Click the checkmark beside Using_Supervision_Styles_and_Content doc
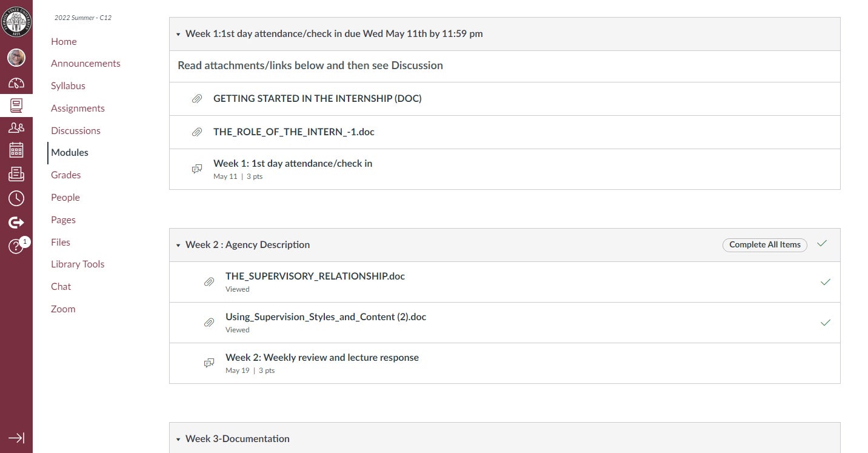Viewport: 868px width, 453px height. [x=825, y=323]
